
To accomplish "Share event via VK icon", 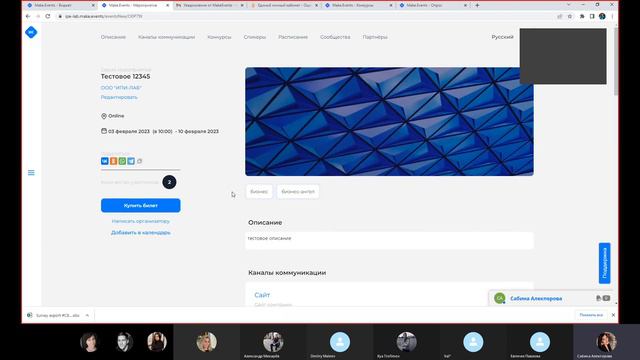I will coord(104,161).
